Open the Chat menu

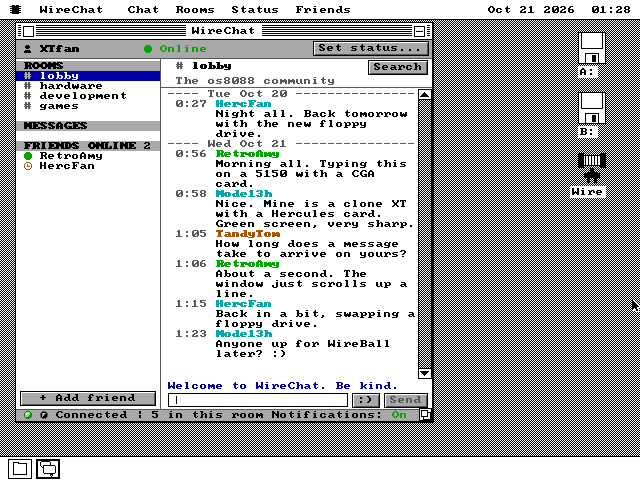[143, 9]
